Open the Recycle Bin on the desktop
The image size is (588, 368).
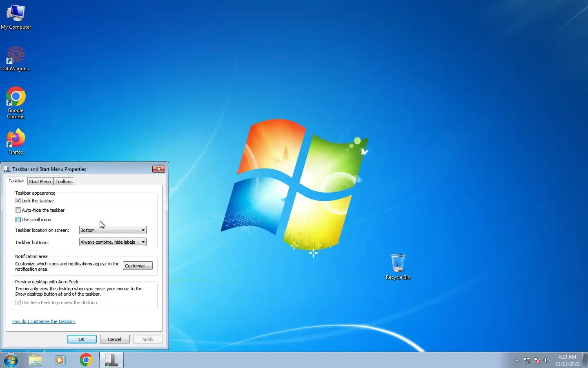coord(398,267)
